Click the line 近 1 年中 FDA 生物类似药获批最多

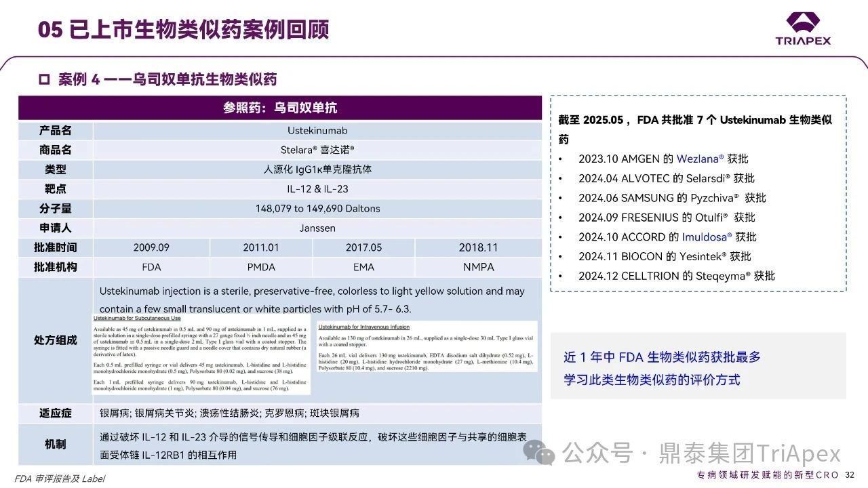click(x=663, y=357)
